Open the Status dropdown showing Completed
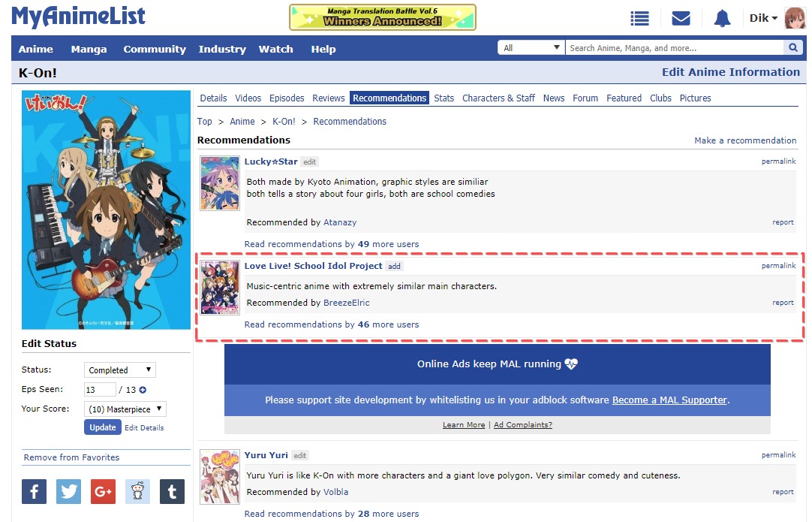Viewport: 812px width, 522px height. pyautogui.click(x=119, y=370)
